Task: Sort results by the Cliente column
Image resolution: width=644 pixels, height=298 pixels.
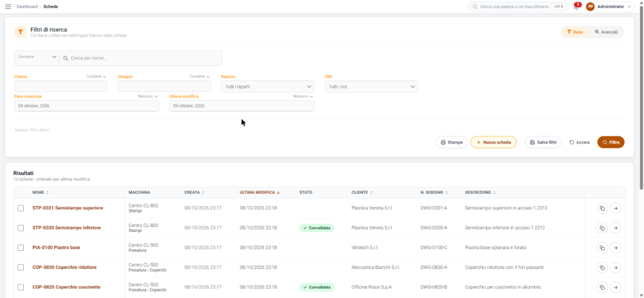Action: click(362, 192)
